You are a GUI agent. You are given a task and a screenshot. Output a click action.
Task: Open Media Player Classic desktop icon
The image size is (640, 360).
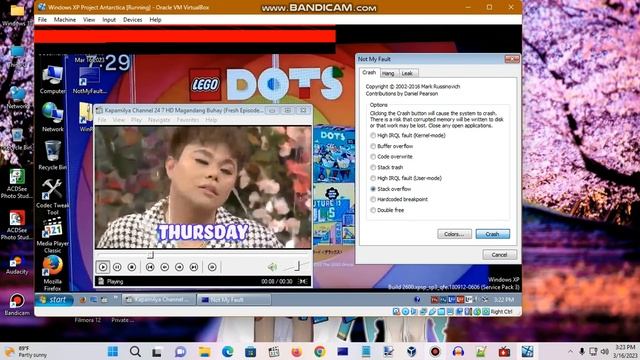click(x=53, y=236)
